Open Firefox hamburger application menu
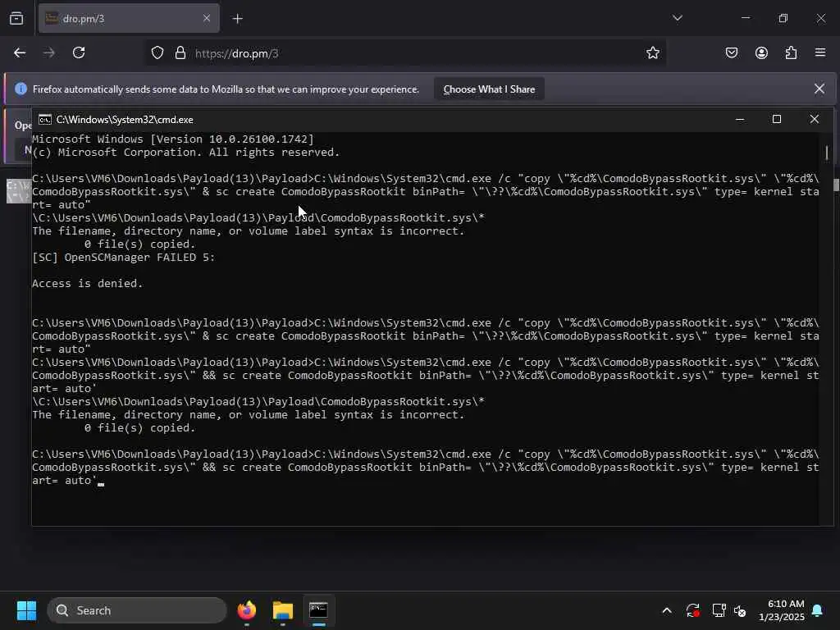This screenshot has height=630, width=840. 820,52
